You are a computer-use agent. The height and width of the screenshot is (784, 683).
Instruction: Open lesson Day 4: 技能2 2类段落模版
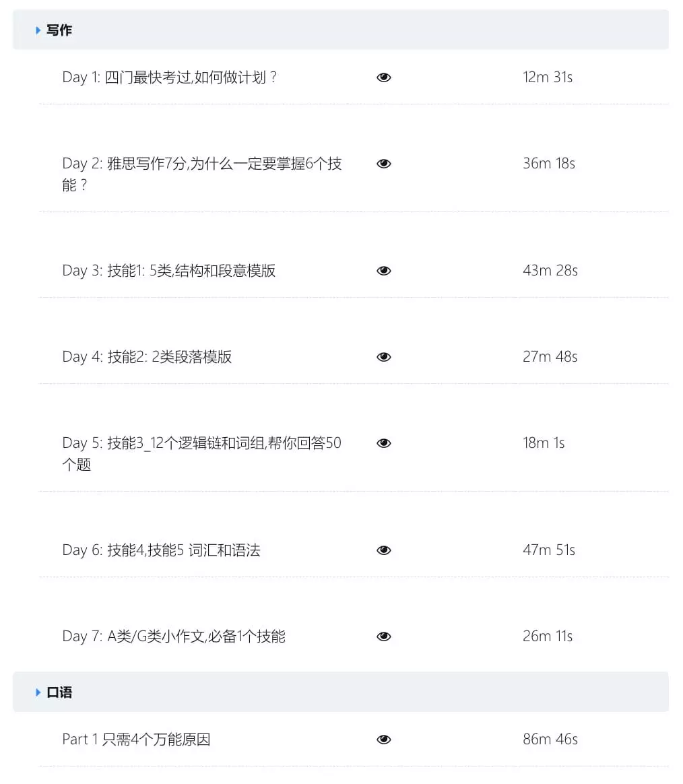click(x=147, y=357)
